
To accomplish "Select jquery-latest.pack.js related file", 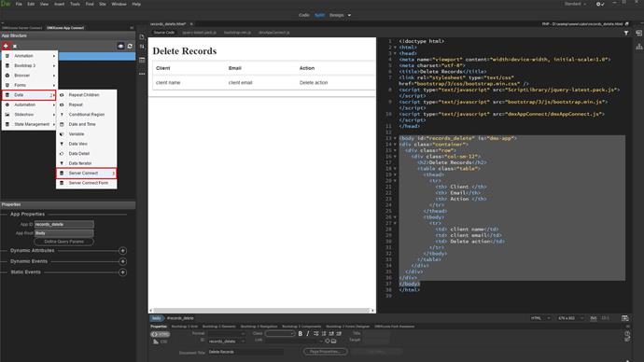I will (x=199, y=33).
